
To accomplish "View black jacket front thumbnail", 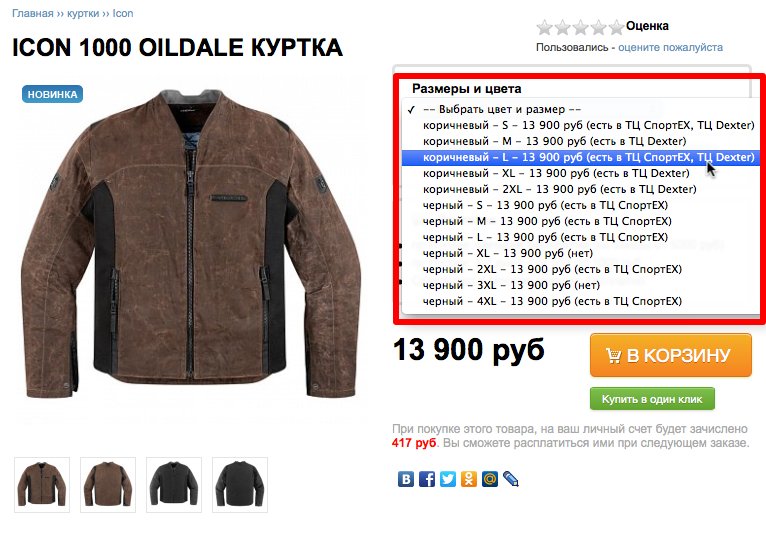I will 174,485.
